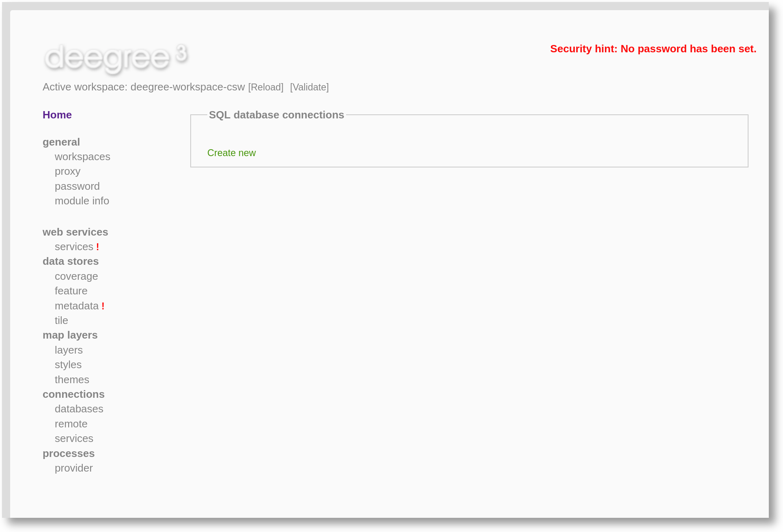Open the password settings page
The image size is (783, 532).
click(77, 186)
